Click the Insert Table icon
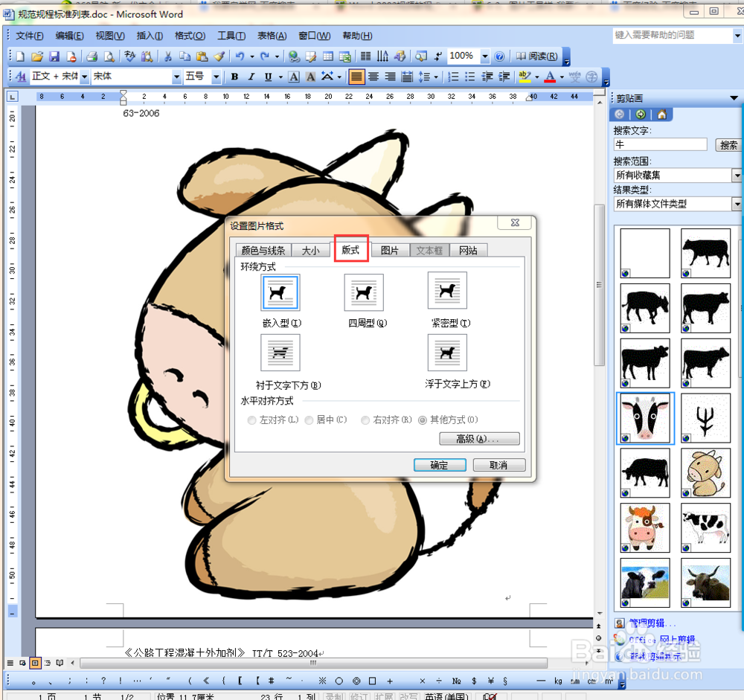Image resolution: width=744 pixels, height=700 pixels. (x=328, y=57)
